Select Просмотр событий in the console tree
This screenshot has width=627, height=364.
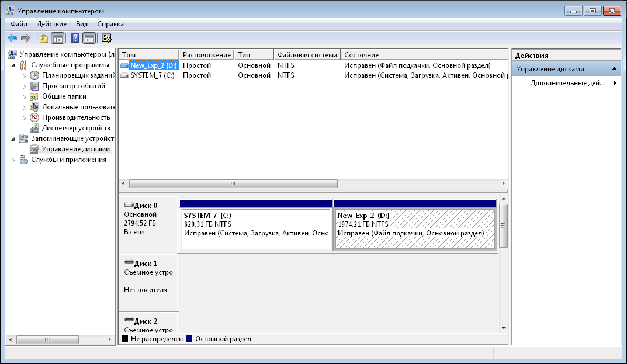click(x=73, y=86)
